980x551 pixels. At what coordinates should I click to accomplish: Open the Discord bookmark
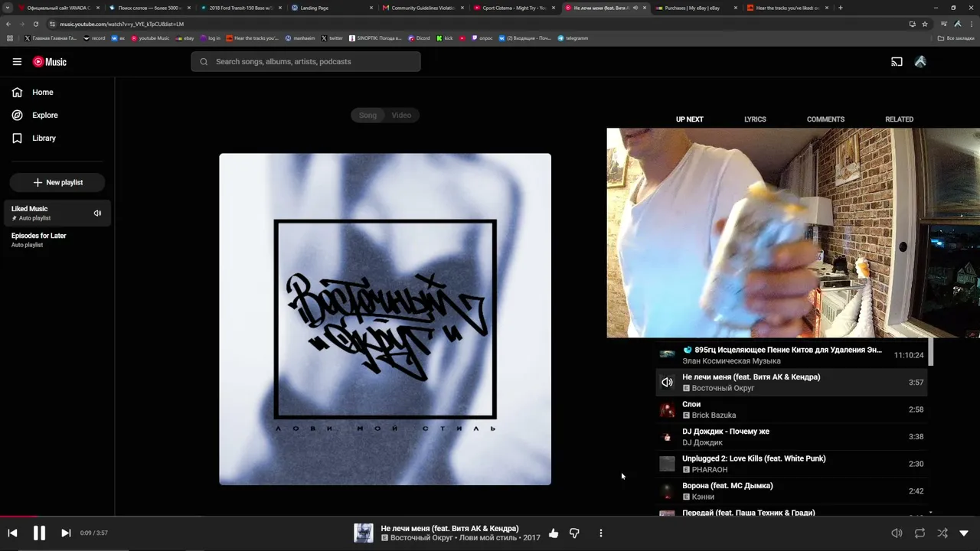pyautogui.click(x=420, y=38)
